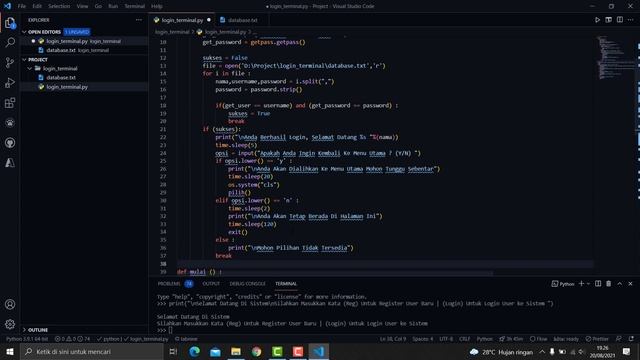Click the errors and warnings count in status bar
This screenshot has height=360, width=640.
[x=72, y=339]
